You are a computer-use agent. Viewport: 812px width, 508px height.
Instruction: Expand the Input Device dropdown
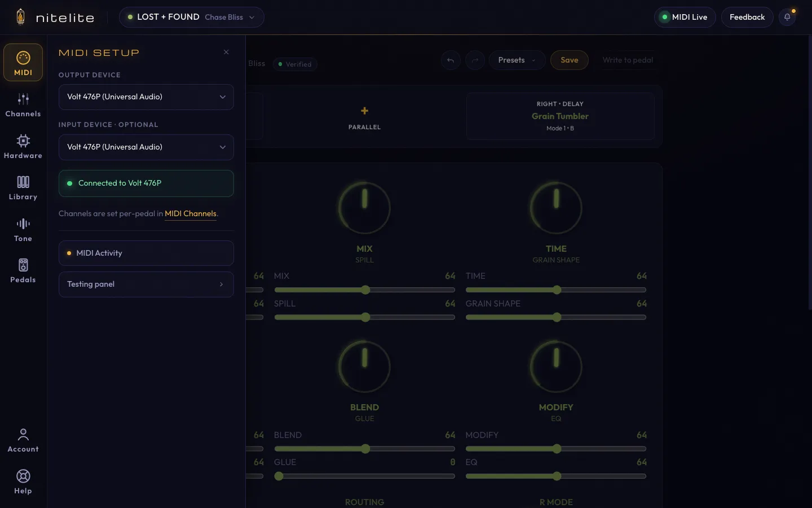tap(146, 147)
